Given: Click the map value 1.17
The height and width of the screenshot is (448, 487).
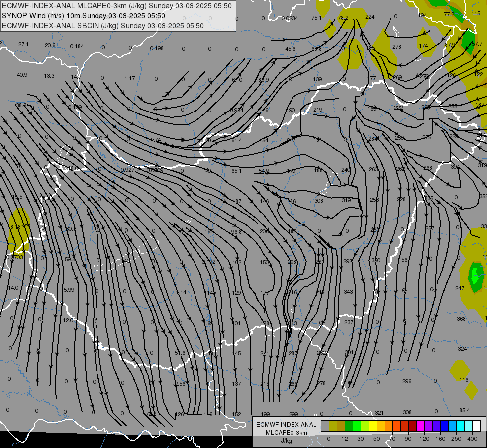Looking at the screenshot, I should tap(130, 78).
